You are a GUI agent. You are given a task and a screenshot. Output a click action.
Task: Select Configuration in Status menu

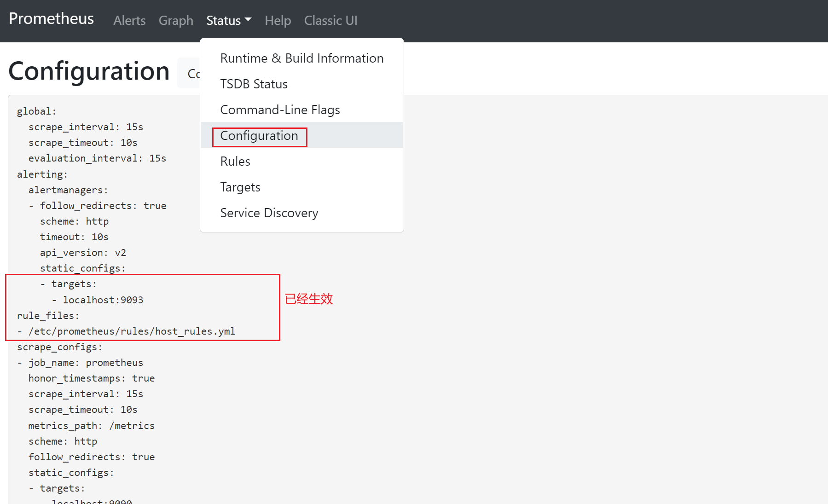pos(302,136)
